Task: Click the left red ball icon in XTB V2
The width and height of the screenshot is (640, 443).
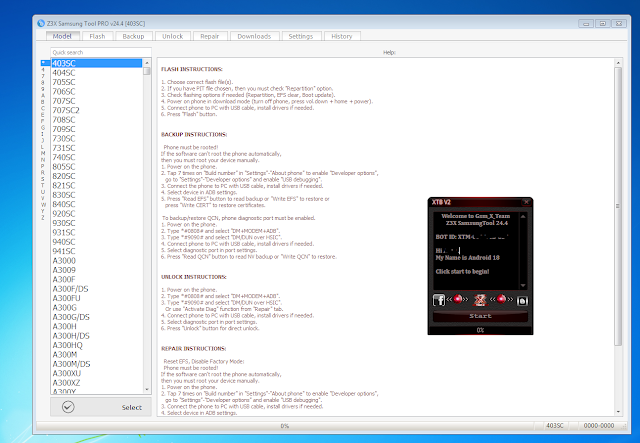Action: [x=458, y=299]
